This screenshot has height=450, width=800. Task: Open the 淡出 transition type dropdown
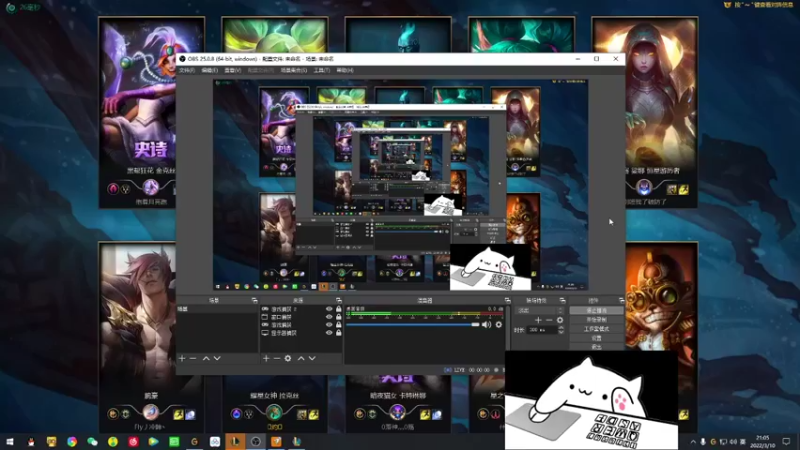click(540, 310)
